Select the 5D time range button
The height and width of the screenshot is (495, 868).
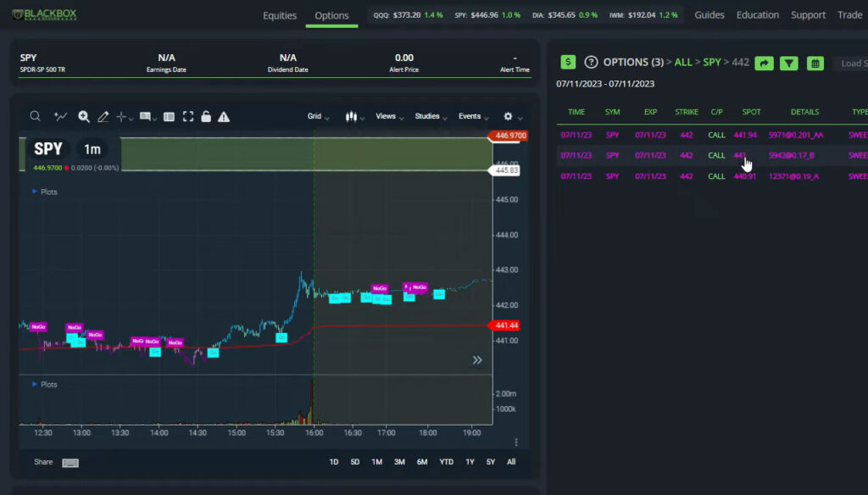point(356,462)
